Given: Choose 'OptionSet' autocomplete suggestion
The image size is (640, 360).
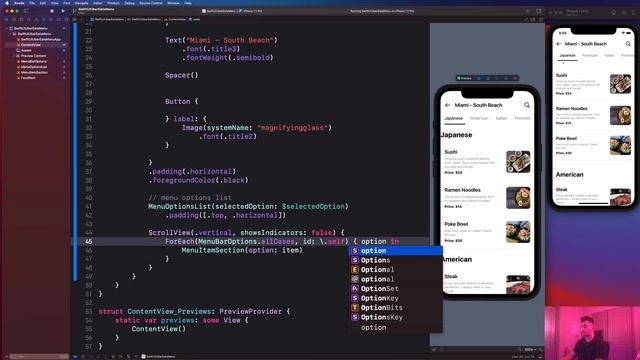Looking at the screenshot, I should point(396,289).
